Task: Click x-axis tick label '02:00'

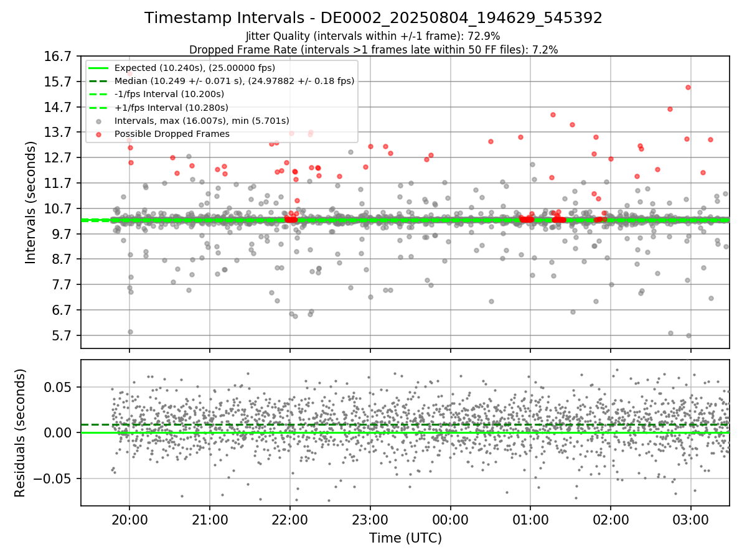Action: click(x=611, y=520)
